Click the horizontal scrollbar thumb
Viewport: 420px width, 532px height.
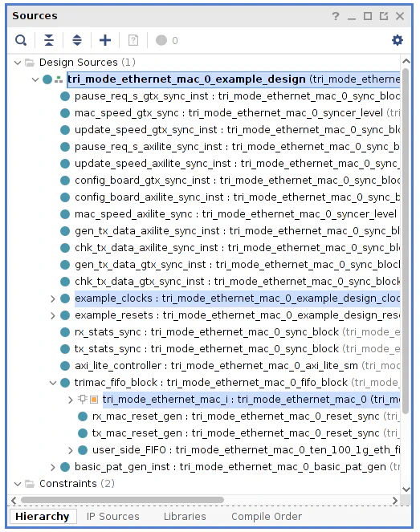(122, 500)
